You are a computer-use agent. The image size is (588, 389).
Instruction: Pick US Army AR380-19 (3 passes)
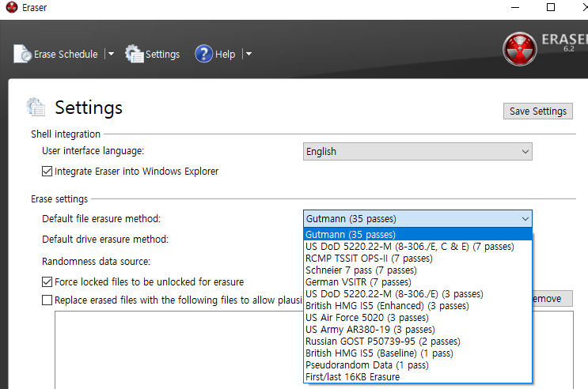pyautogui.click(x=417, y=330)
